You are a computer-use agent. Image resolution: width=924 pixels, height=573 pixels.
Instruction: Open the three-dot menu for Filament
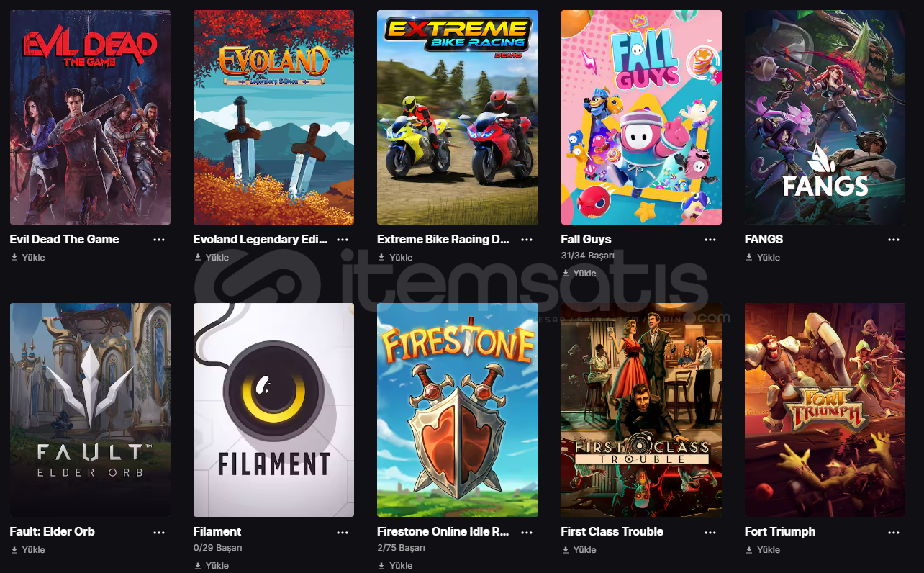[343, 532]
